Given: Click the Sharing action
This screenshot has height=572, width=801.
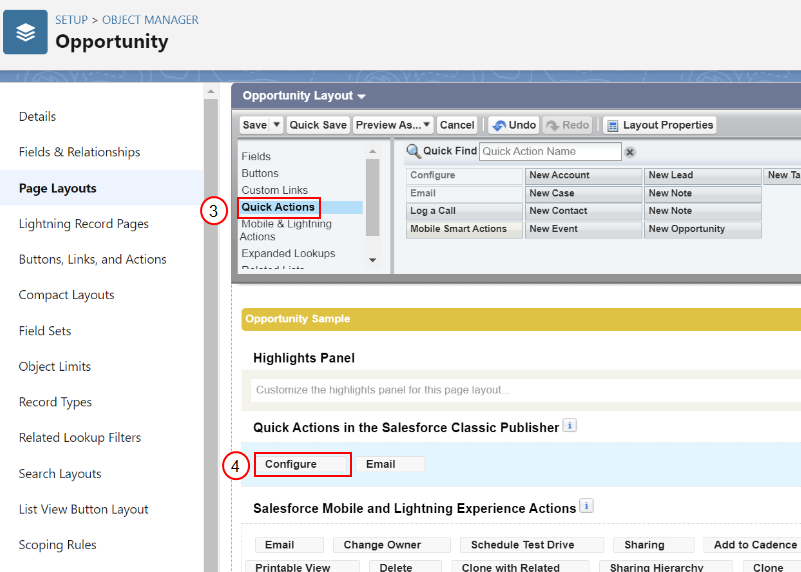Looking at the screenshot, I should (x=653, y=545).
